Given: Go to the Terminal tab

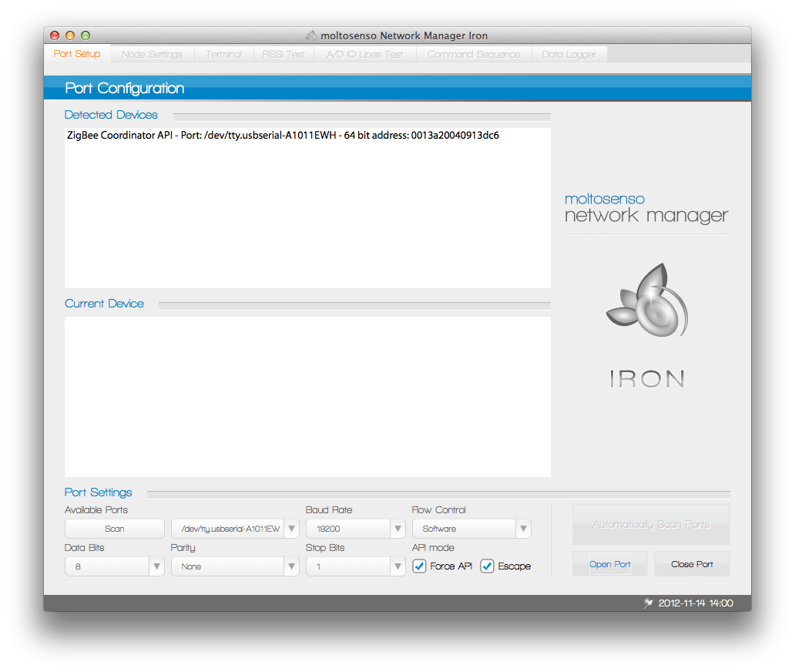Looking at the screenshot, I should (223, 54).
